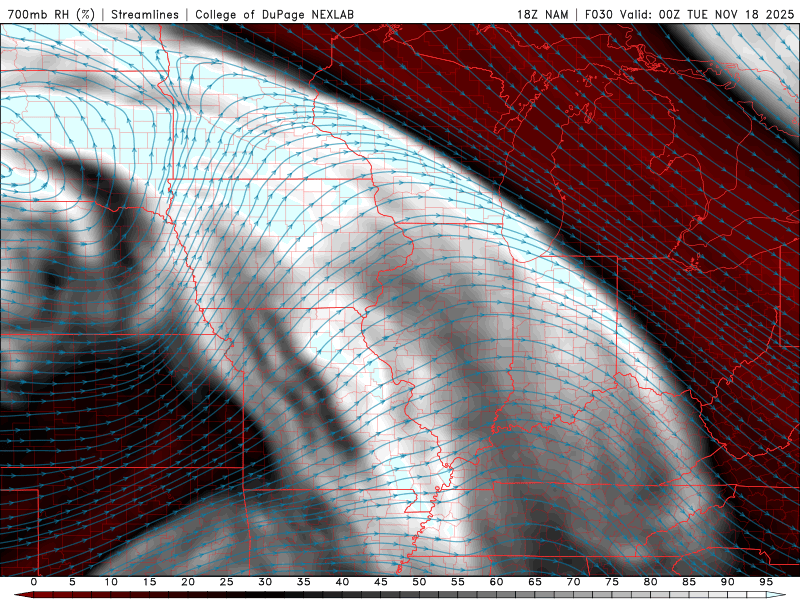Image resolution: width=800 pixels, height=600 pixels.
Task: Click the colorbar label "95"
Action: click(766, 582)
